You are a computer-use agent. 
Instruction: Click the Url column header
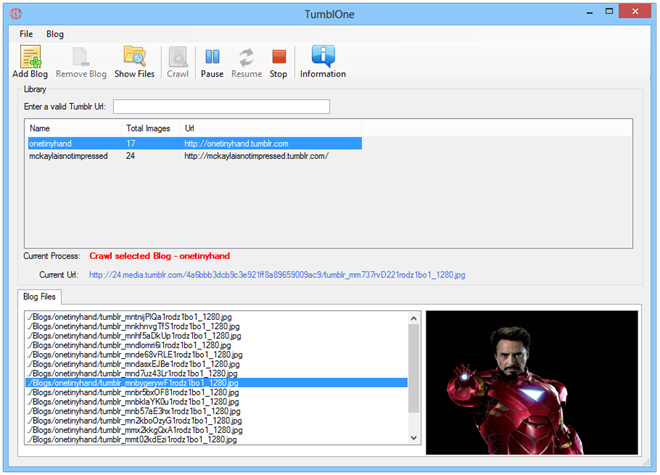pyautogui.click(x=271, y=128)
